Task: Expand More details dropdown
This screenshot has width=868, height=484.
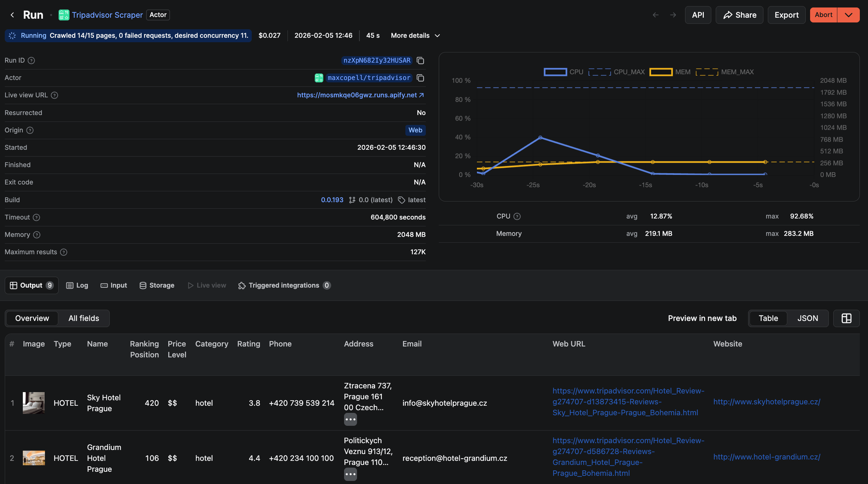Action: (415, 36)
